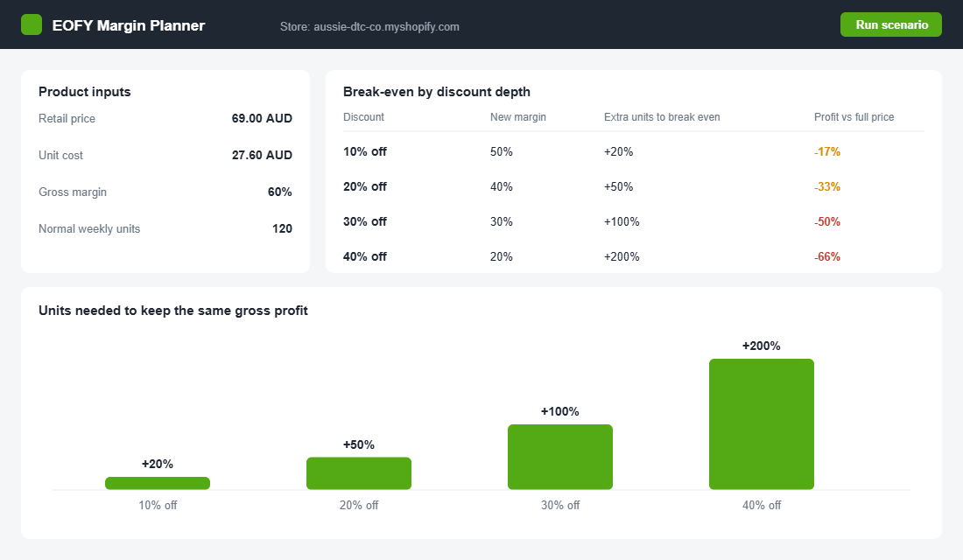Screen dimensions: 963x560
Task: Click the Units needed chart heading
Action: click(x=173, y=311)
